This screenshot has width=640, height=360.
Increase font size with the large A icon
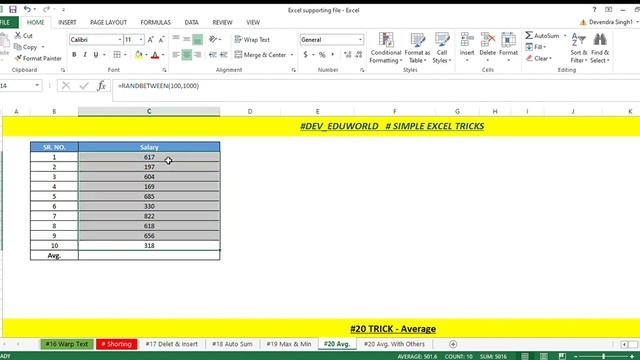151,40
